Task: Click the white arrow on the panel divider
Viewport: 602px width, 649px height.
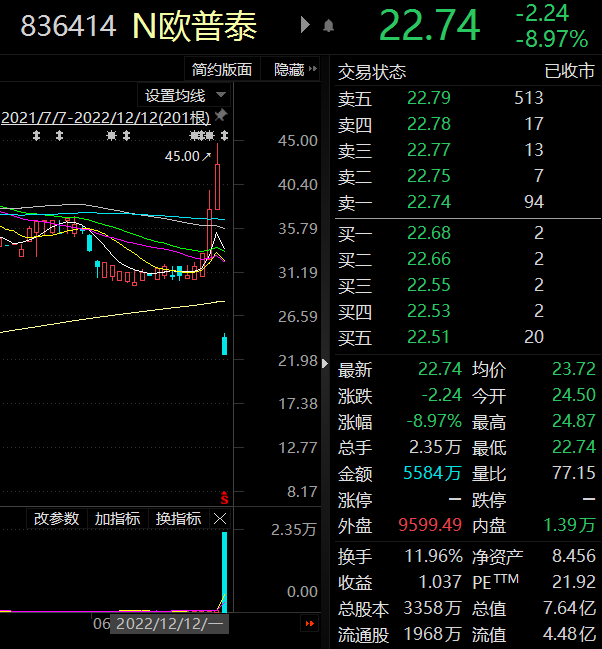Action: [325, 363]
